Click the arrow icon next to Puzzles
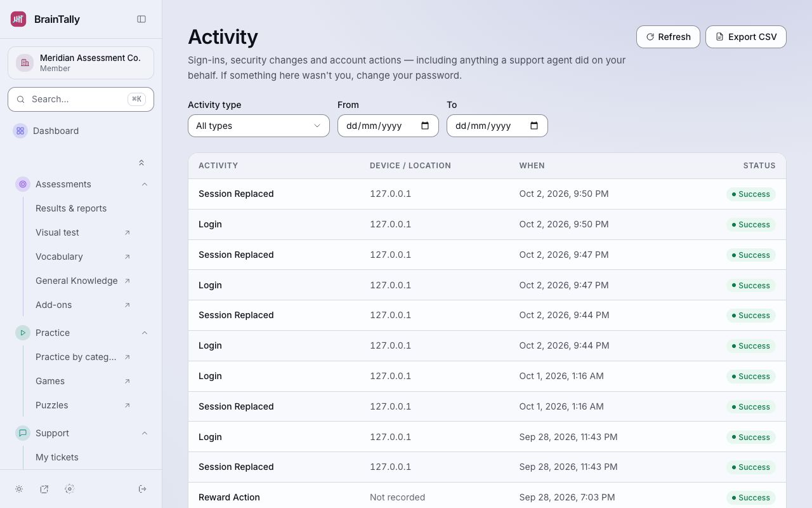The height and width of the screenshot is (508, 812). click(128, 405)
